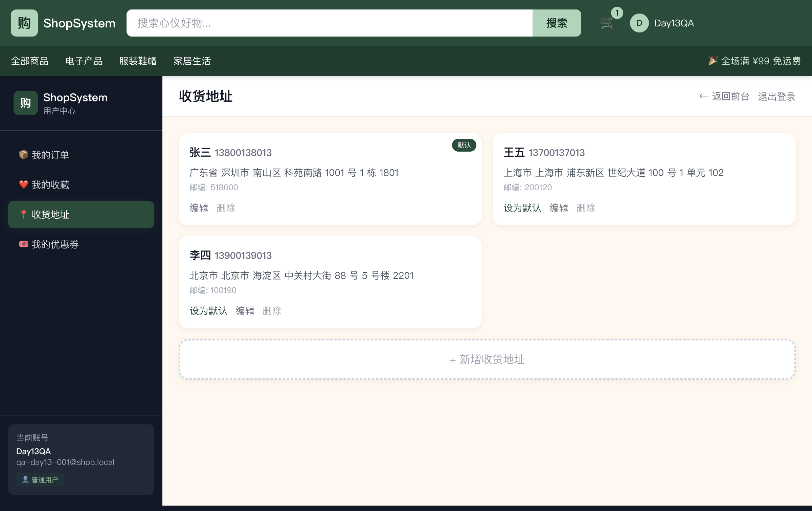Go to 全部商品 category
Image resolution: width=812 pixels, height=511 pixels.
(x=30, y=61)
